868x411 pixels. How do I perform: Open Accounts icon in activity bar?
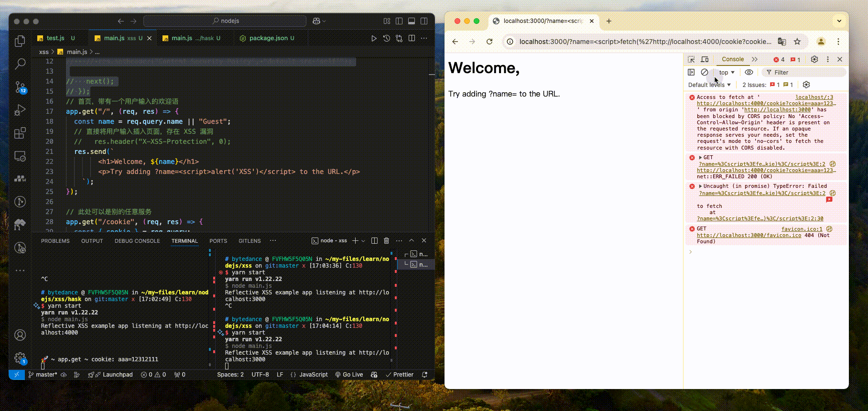tap(20, 335)
